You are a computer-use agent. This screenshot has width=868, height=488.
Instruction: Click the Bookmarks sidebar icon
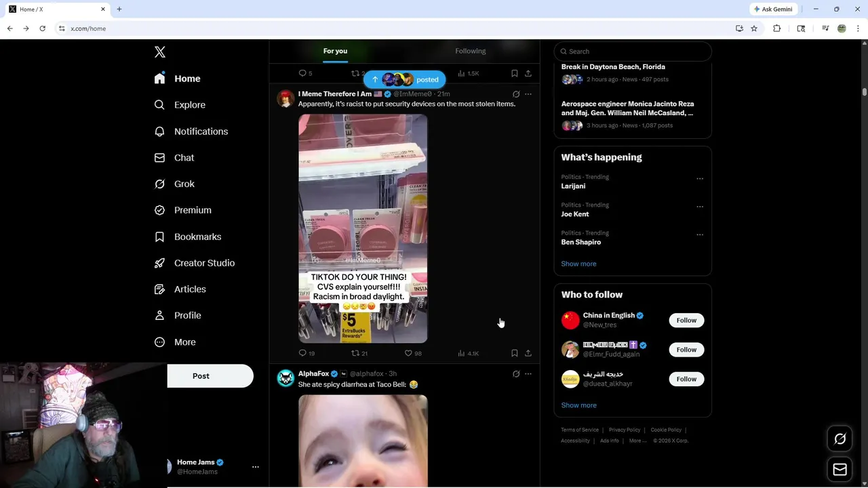(x=159, y=237)
